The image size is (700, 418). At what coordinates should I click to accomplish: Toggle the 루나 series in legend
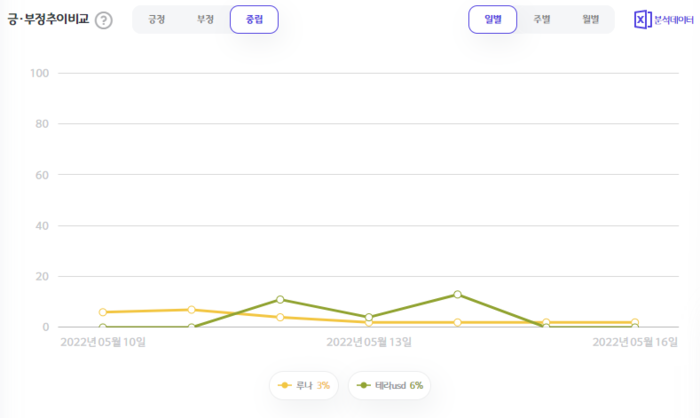(x=304, y=385)
